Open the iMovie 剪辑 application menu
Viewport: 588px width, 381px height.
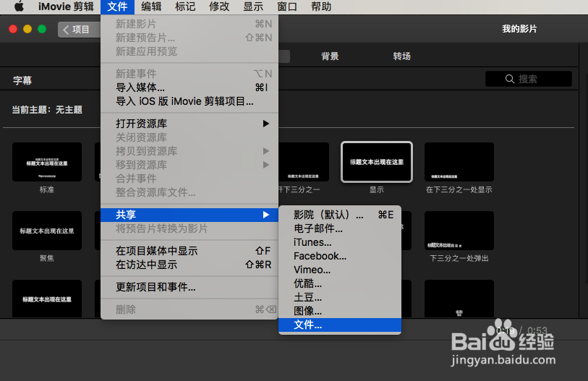[x=66, y=7]
